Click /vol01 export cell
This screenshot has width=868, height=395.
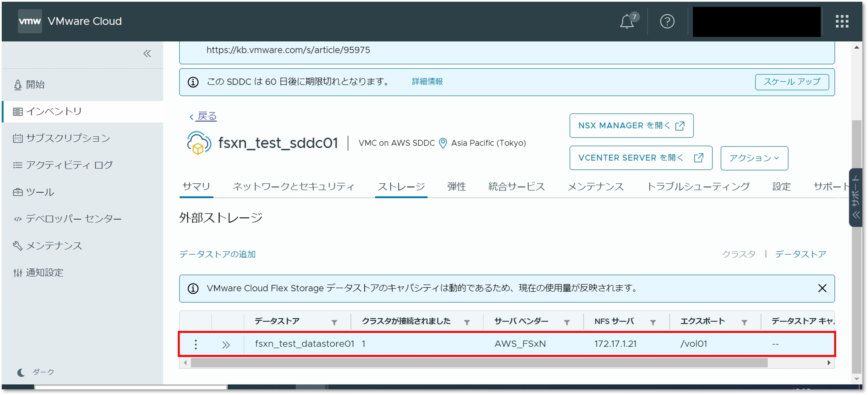click(x=694, y=344)
